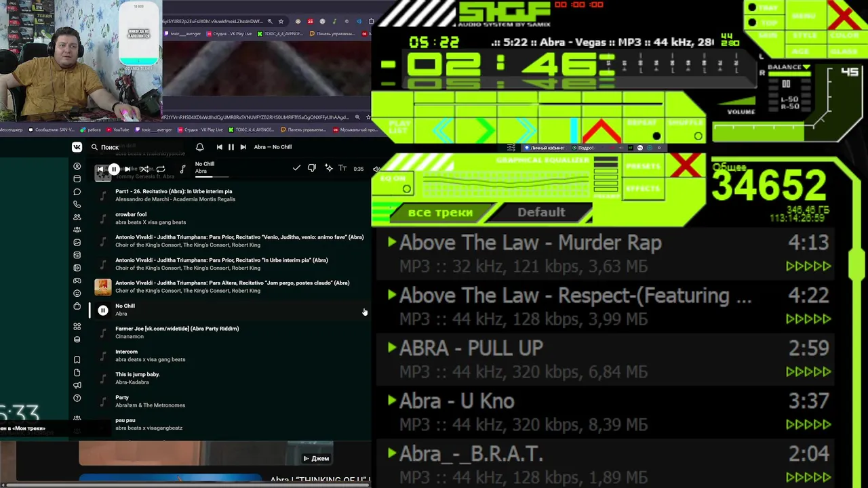Screen dimensions: 868x488
Task: Skip to next track in VK top bar
Action: 243,147
